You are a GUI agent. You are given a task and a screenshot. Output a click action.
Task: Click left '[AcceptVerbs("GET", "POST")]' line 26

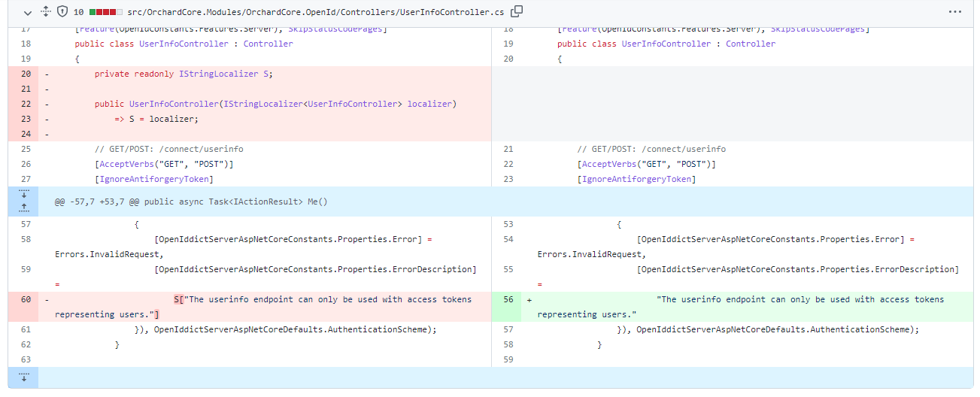[x=164, y=164]
